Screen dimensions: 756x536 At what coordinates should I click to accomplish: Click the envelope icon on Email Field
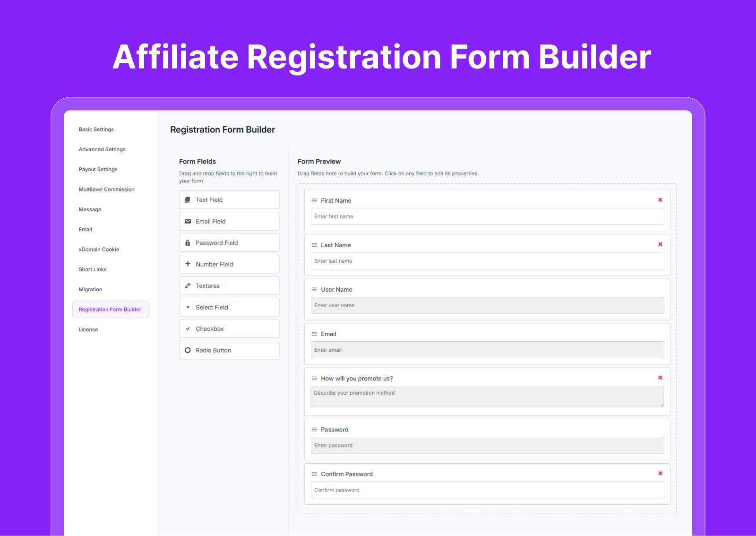[x=188, y=221]
